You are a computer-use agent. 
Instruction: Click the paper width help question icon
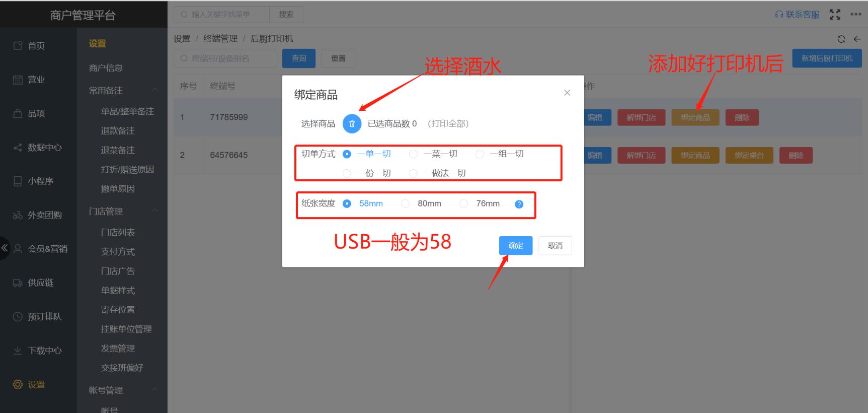click(x=519, y=204)
